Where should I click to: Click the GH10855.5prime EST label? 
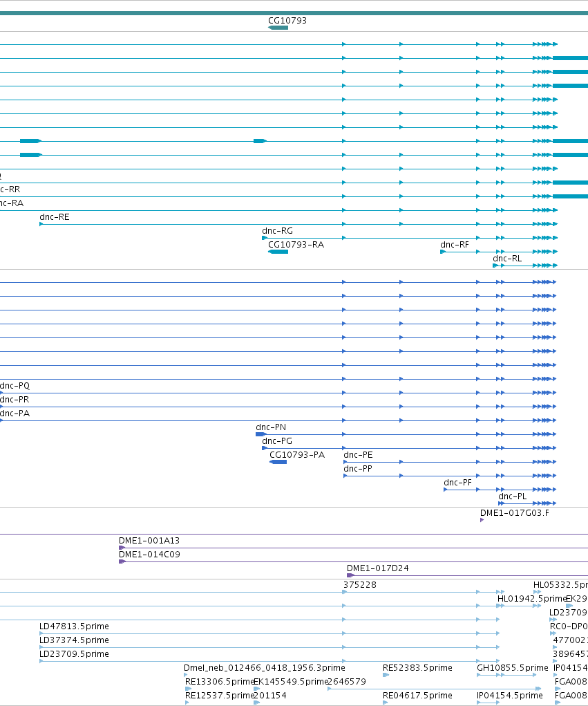(x=513, y=668)
